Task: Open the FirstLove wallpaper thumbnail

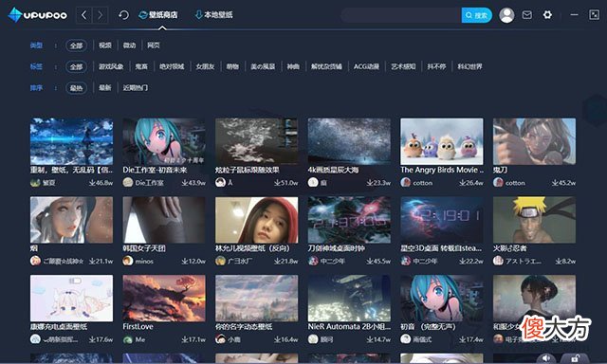Action: click(164, 299)
